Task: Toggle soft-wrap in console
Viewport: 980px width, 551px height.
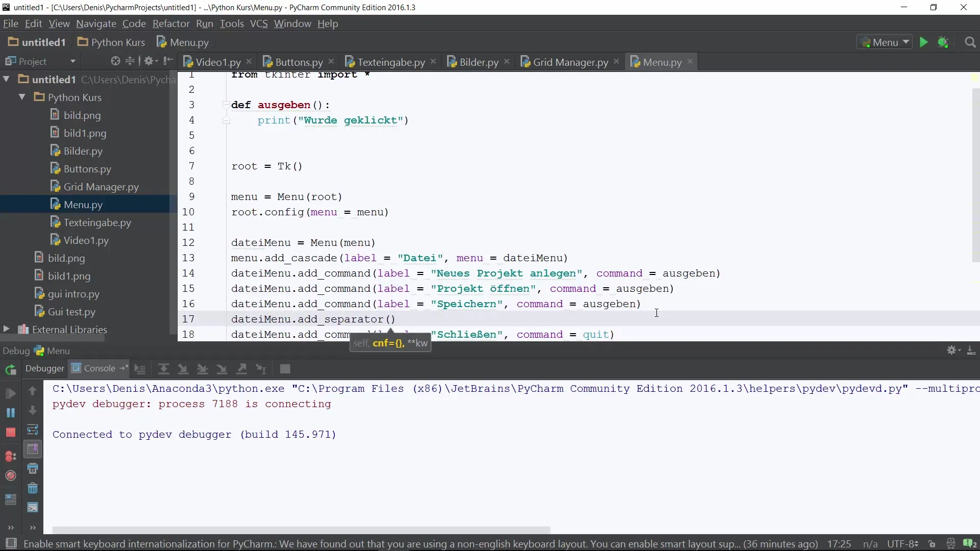Action: [x=33, y=430]
